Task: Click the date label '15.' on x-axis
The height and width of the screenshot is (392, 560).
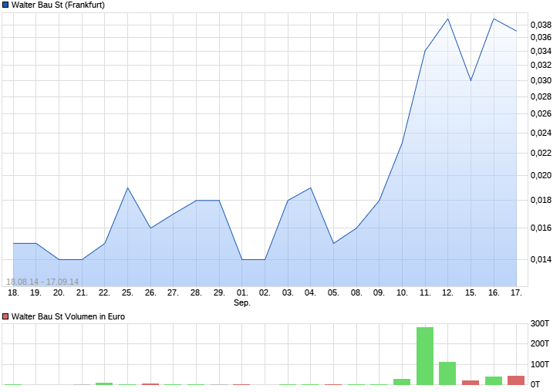Action: tap(471, 292)
